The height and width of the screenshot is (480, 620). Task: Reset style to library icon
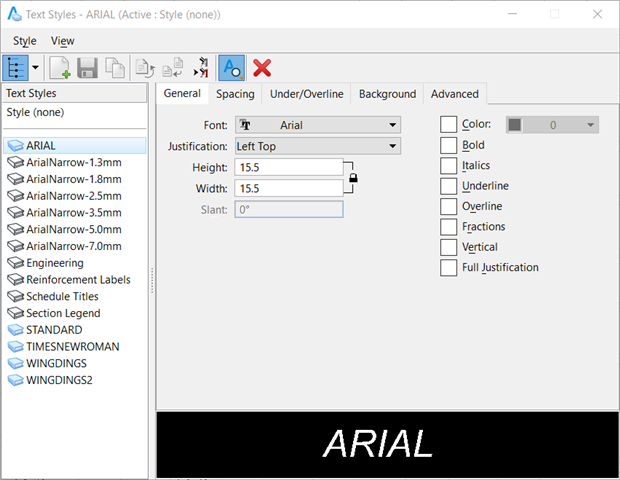(145, 68)
